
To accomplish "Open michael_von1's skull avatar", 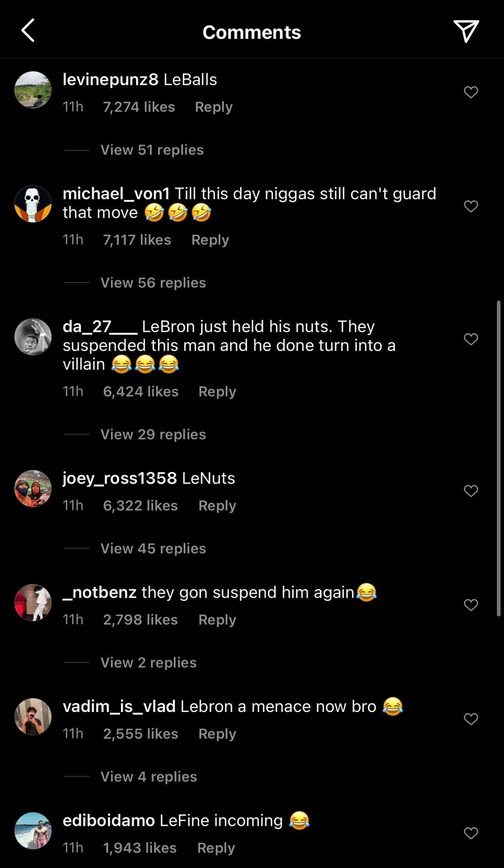I will (33, 204).
